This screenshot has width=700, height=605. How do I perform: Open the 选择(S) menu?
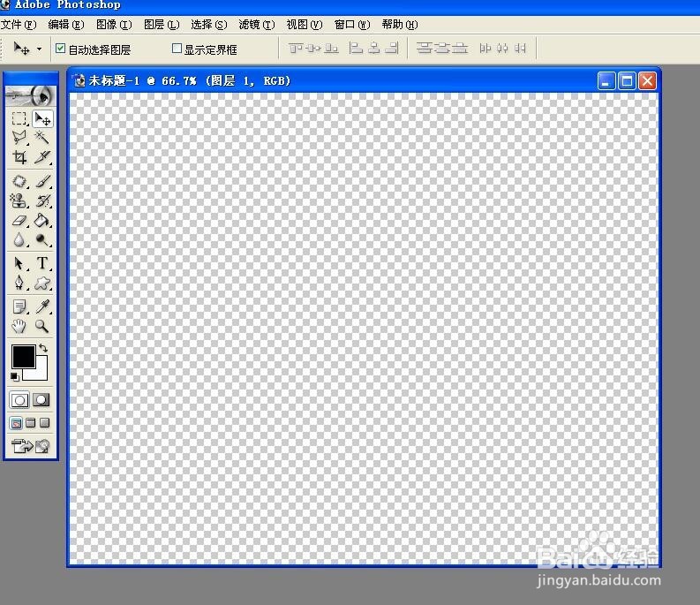click(x=209, y=25)
